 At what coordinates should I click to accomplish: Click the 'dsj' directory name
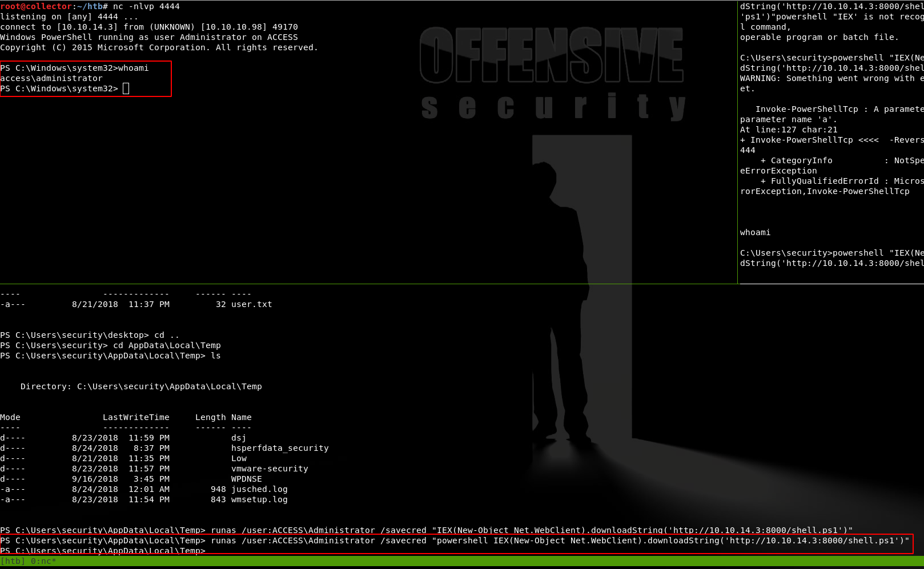tap(239, 438)
